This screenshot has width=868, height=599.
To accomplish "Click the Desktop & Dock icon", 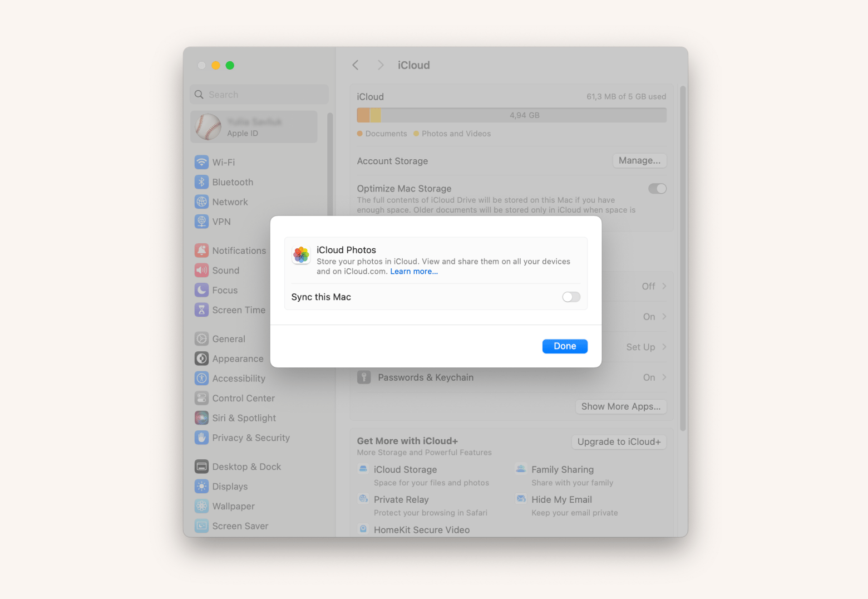I will pyautogui.click(x=201, y=467).
